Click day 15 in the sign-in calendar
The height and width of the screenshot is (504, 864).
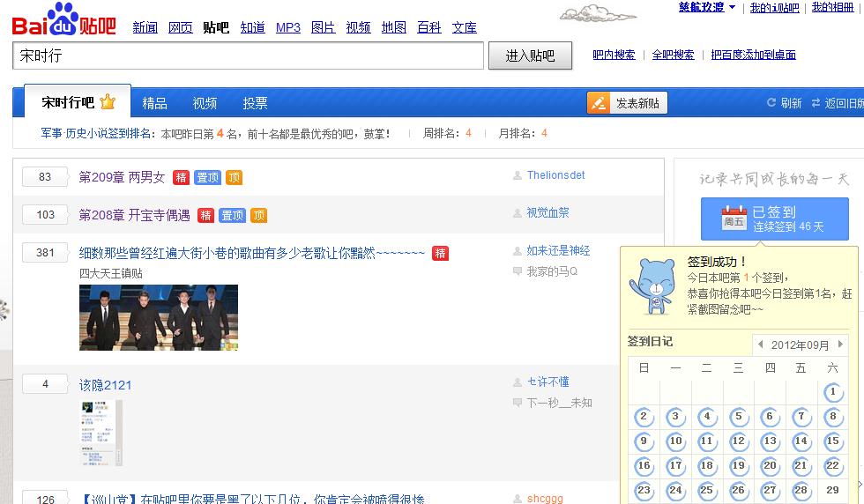(x=832, y=441)
